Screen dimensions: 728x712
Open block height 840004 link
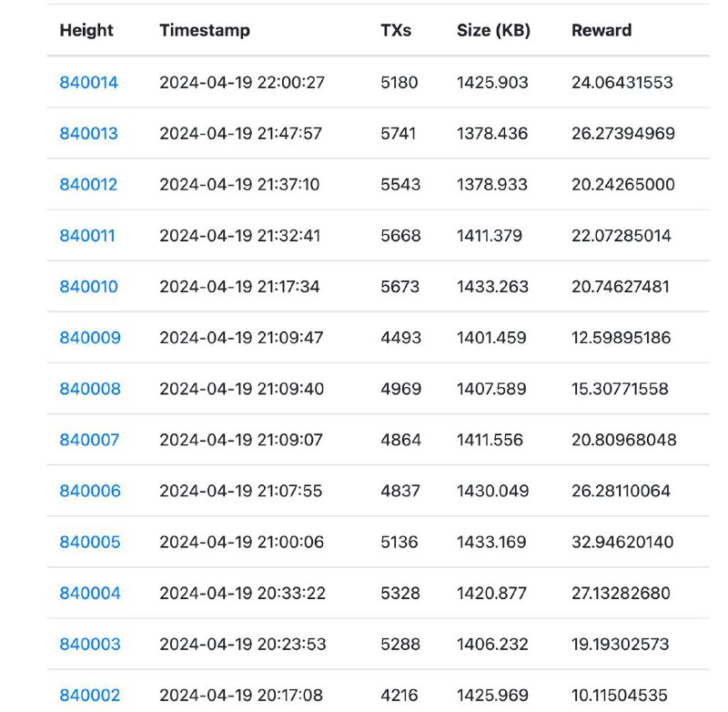[90, 593]
